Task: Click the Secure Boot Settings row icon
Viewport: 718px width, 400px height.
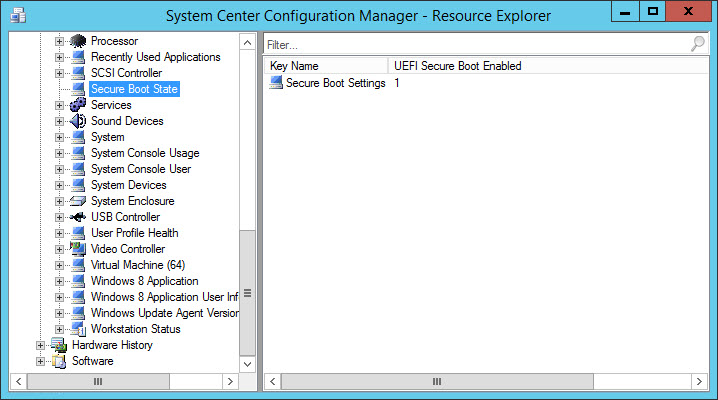Action: point(276,83)
